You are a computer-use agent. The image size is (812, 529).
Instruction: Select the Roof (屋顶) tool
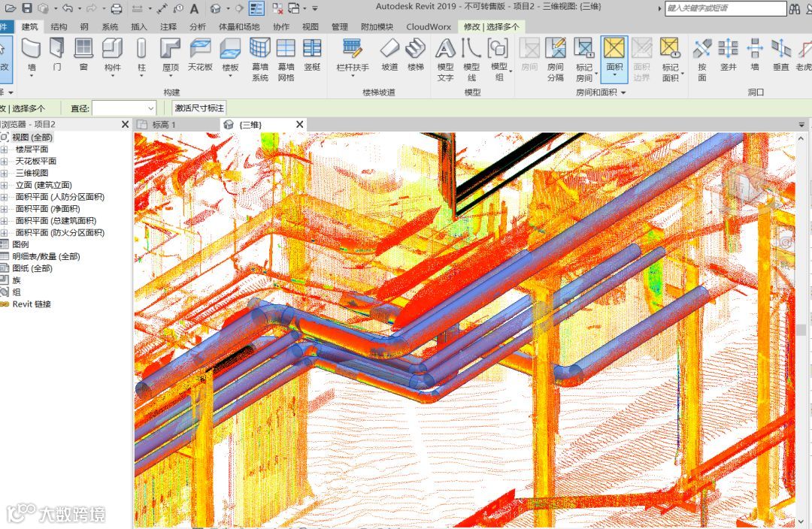[171, 56]
